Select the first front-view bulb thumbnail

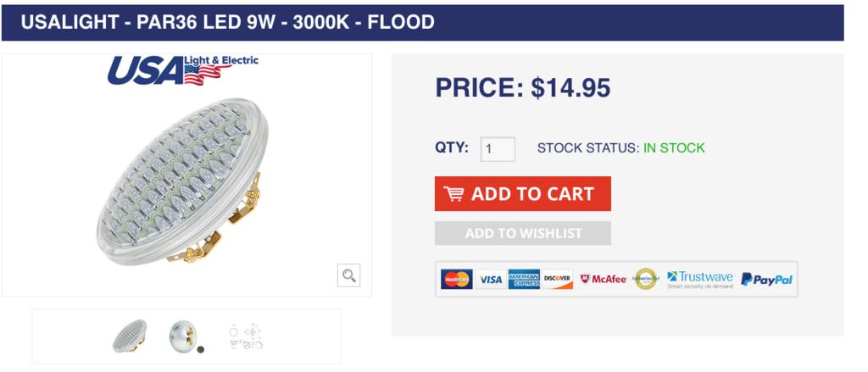130,336
